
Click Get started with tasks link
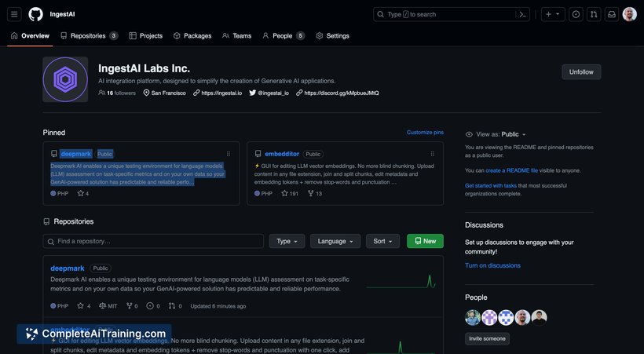click(x=490, y=185)
